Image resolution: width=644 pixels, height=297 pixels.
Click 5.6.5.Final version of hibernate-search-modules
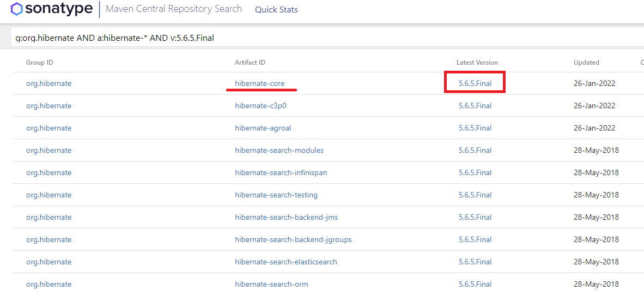(475, 150)
